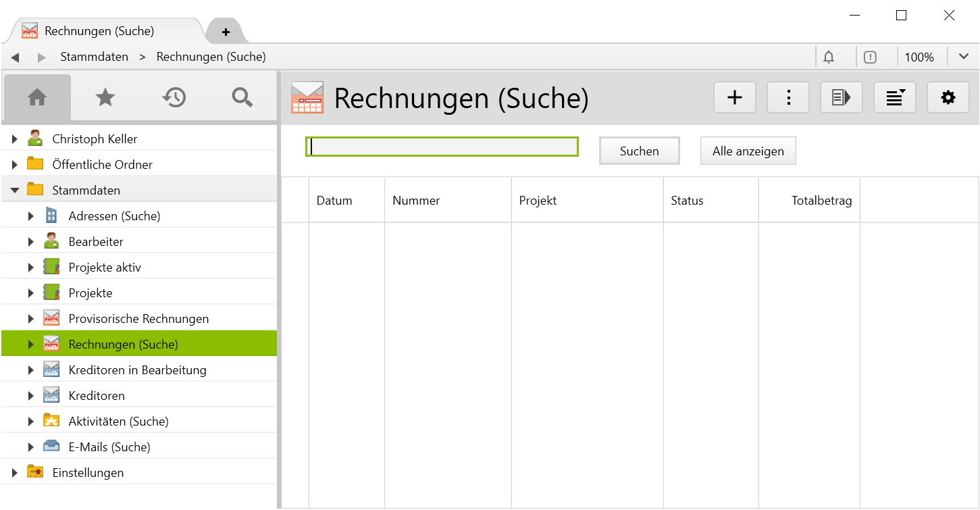Expand the Adressen (Suche) tree node
The width and height of the screenshot is (980, 510).
tap(30, 216)
